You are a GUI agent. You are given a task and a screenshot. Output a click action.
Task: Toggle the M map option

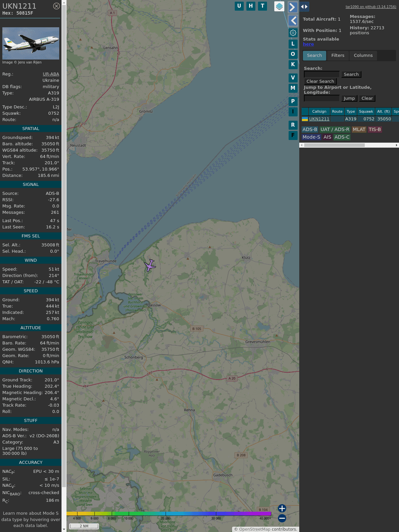pos(293,88)
